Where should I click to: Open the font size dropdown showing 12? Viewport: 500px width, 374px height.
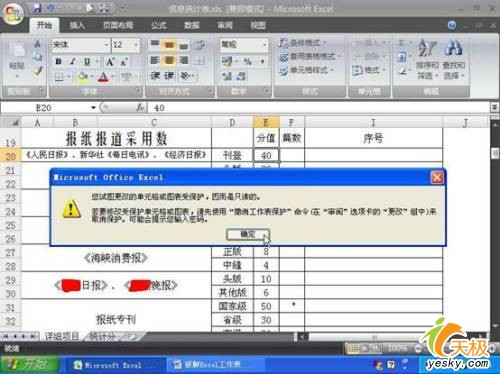click(136, 45)
